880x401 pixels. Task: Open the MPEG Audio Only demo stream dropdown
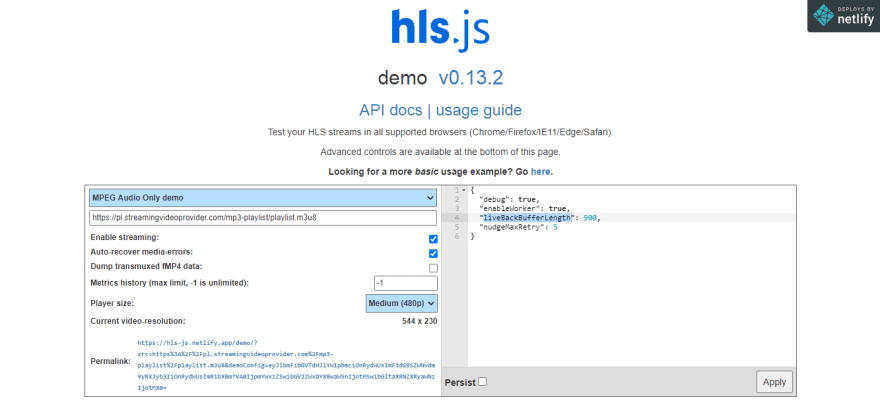click(x=263, y=197)
